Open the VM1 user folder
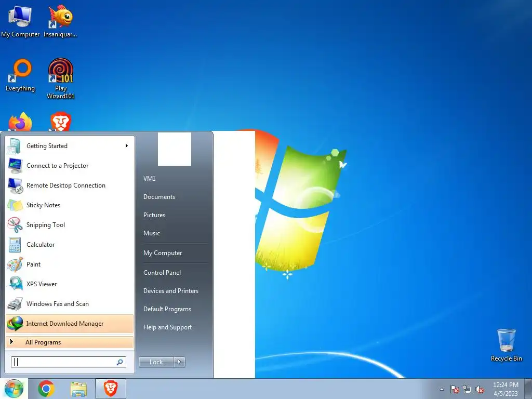Viewport: 532px width, 399px height. pyautogui.click(x=149, y=179)
